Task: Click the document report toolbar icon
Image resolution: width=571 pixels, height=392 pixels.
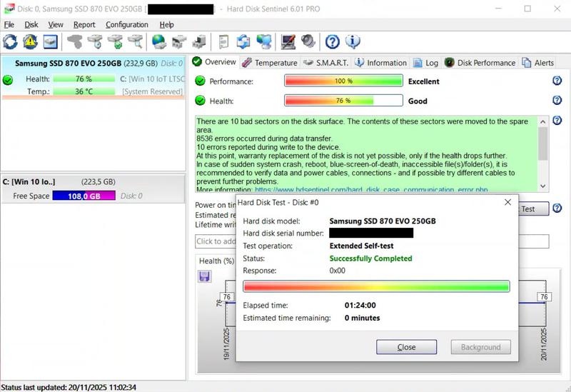Action: click(x=223, y=41)
